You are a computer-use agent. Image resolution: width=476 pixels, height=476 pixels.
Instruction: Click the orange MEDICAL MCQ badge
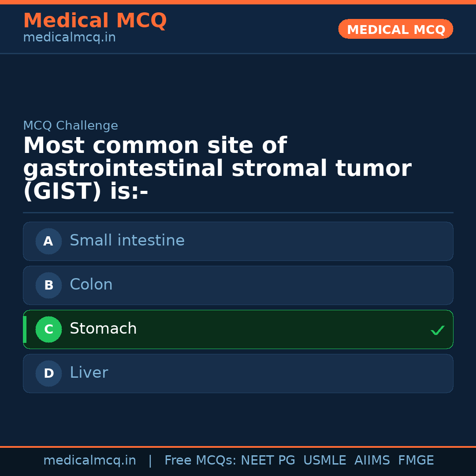pos(395,30)
